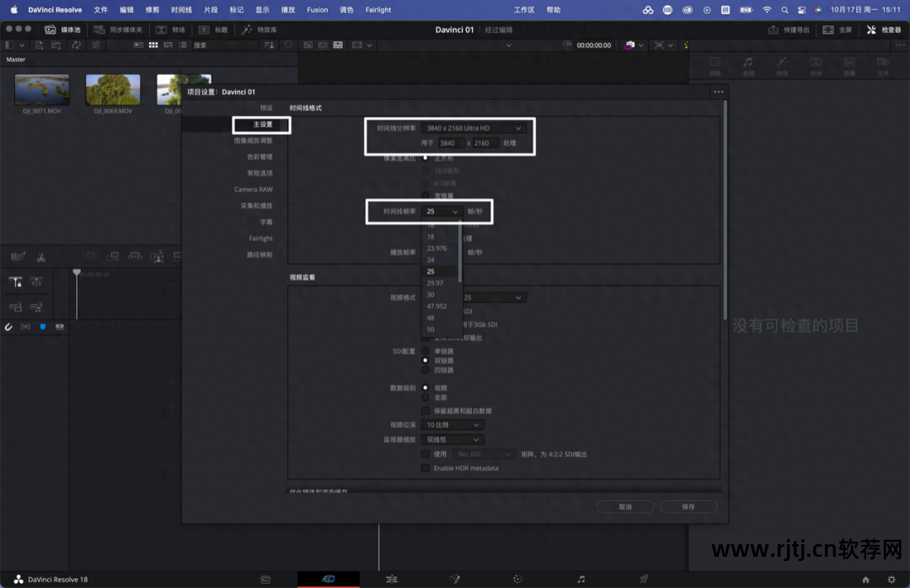The width and height of the screenshot is (910, 588).
Task: Open the 时间线分辨率 resolution dropdown
Action: click(474, 128)
